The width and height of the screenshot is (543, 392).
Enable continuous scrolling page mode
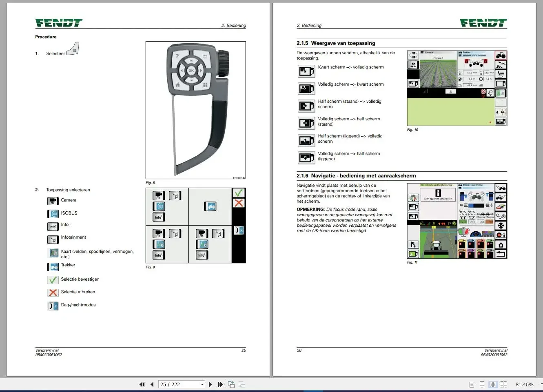482,384
